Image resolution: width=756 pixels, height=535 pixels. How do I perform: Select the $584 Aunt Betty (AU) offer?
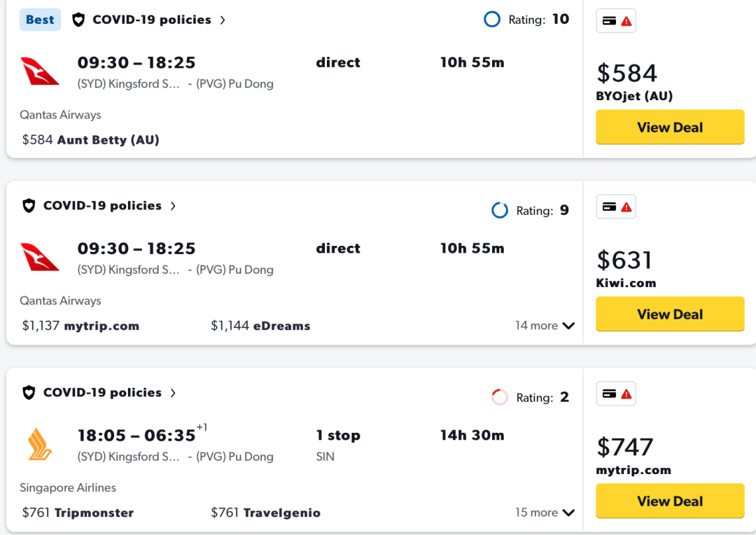point(91,140)
